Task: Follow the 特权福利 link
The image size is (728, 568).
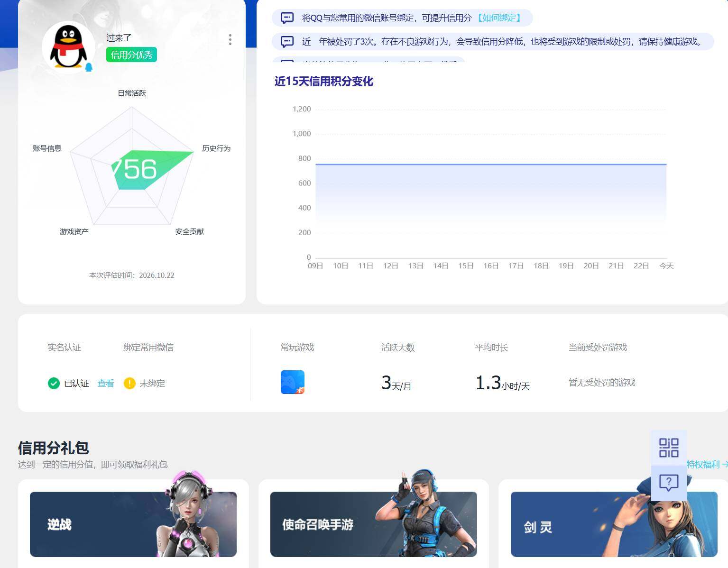Action: [x=707, y=465]
